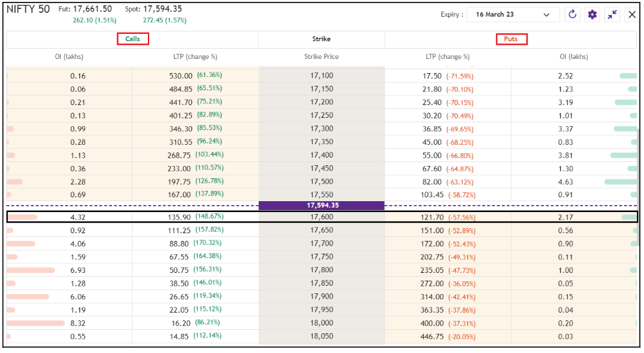The image size is (644, 353).
Task: Click the refresh option chain icon
Action: (x=572, y=15)
